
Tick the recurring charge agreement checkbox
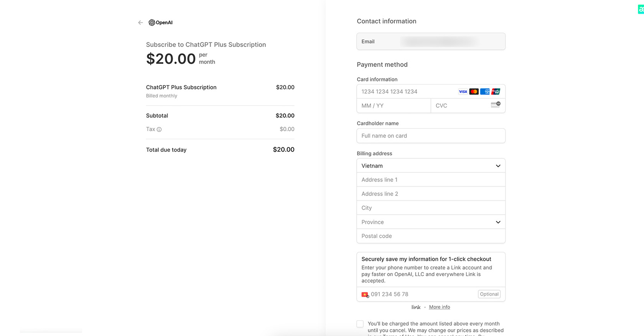[x=360, y=324]
